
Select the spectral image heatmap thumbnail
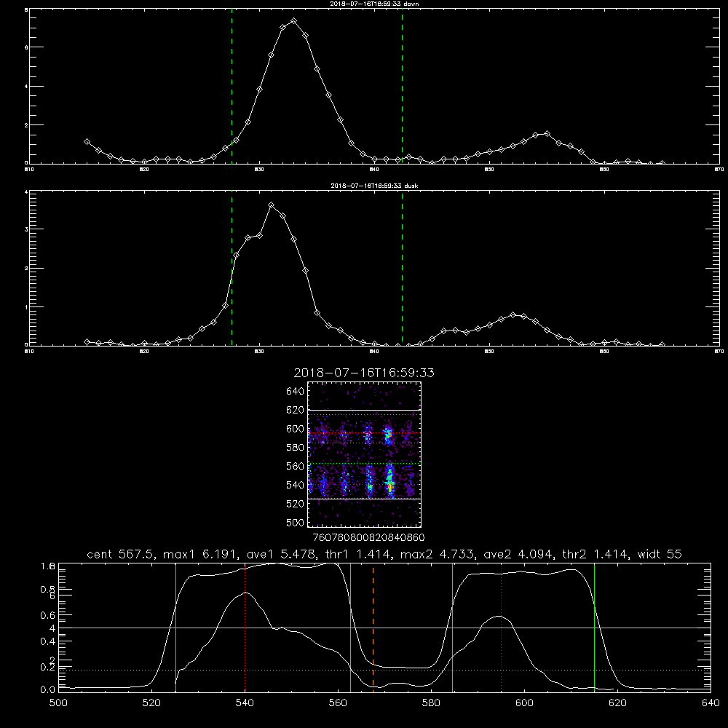coord(365,454)
